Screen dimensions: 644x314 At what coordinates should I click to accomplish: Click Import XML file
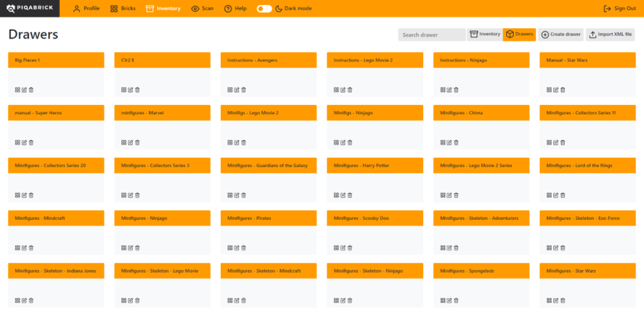pyautogui.click(x=611, y=35)
